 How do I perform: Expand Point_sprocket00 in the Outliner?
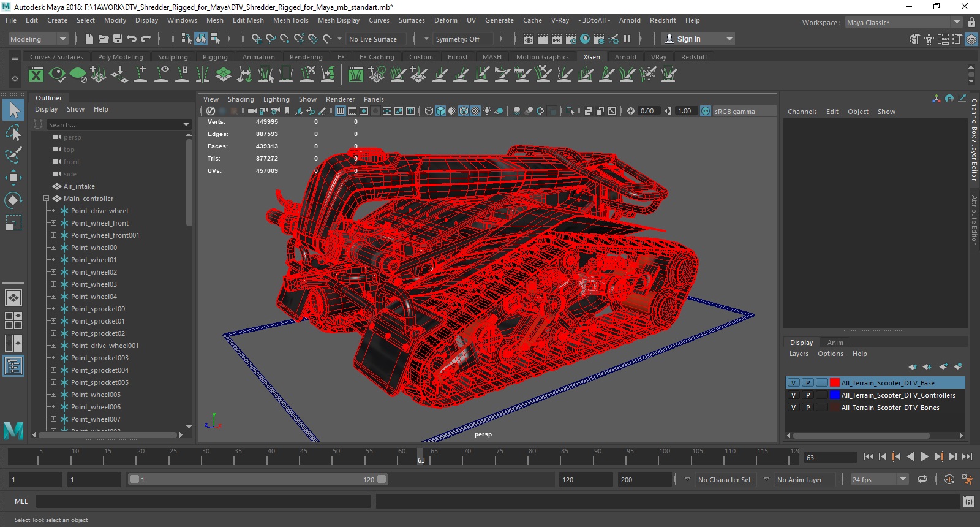[53, 309]
